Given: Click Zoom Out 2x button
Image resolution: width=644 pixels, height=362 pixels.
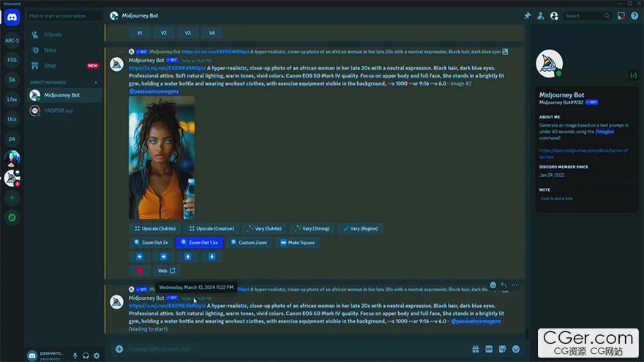Looking at the screenshot, I should click(x=151, y=243).
